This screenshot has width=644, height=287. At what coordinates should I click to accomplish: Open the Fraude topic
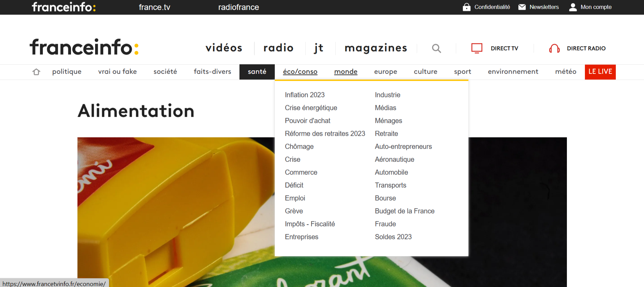(x=386, y=224)
